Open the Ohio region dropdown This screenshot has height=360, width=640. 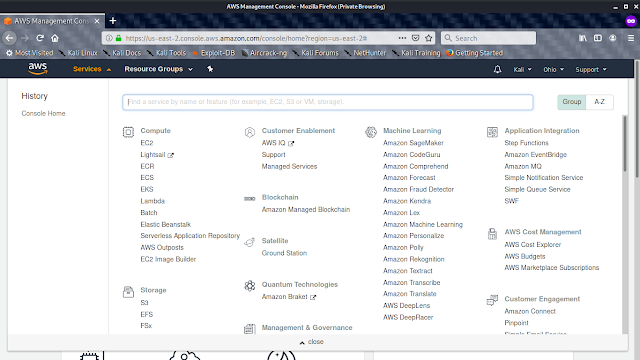553,69
